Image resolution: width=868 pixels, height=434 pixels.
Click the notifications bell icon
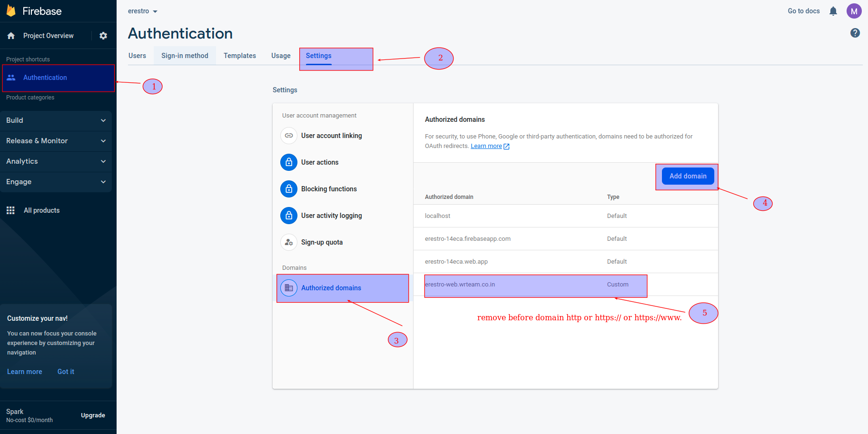pyautogui.click(x=833, y=10)
